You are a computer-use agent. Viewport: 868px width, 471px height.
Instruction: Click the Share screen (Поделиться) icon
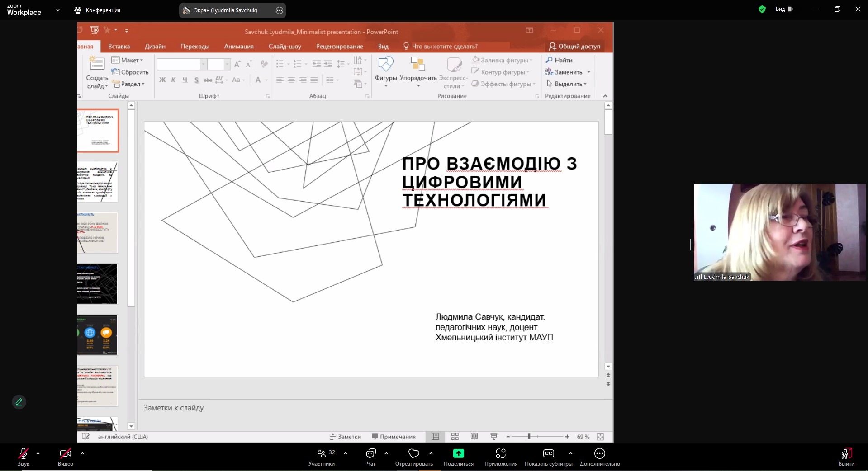(x=458, y=453)
